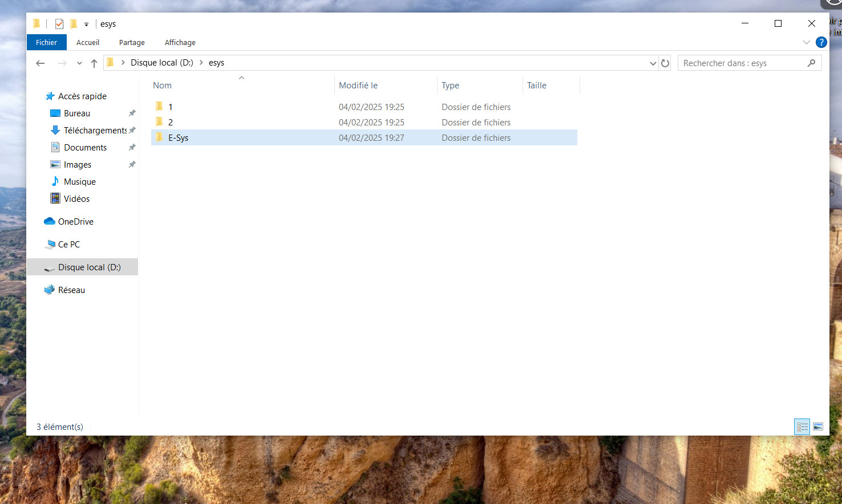Switch to large thumbnails view icon

[818, 426]
